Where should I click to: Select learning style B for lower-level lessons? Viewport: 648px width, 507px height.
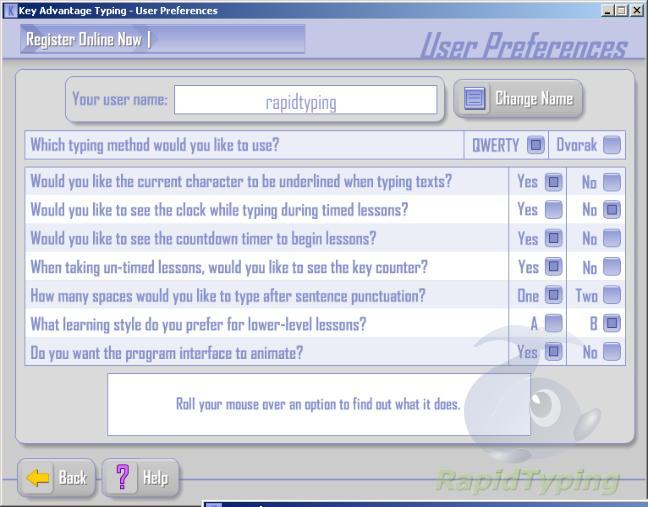pos(612,324)
